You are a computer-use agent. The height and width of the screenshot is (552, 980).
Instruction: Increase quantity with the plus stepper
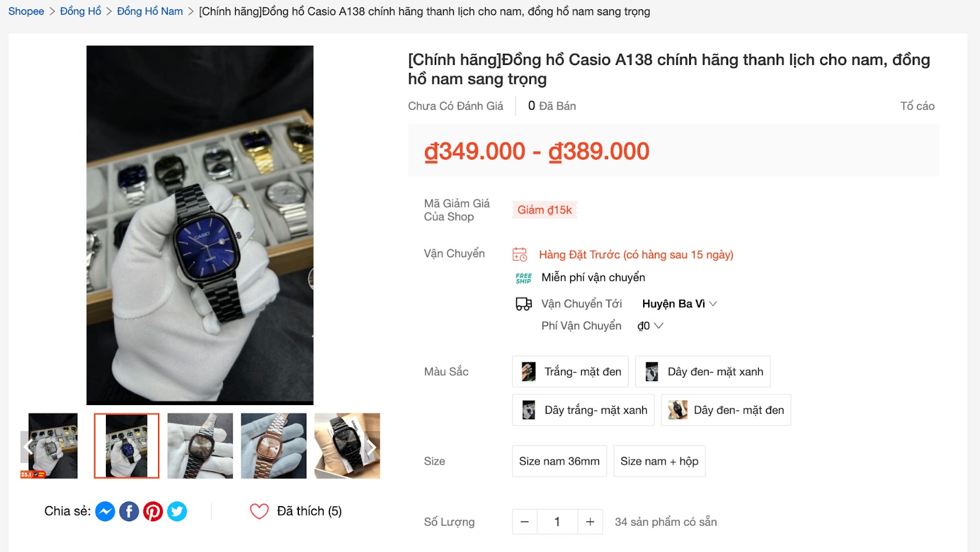pos(590,521)
